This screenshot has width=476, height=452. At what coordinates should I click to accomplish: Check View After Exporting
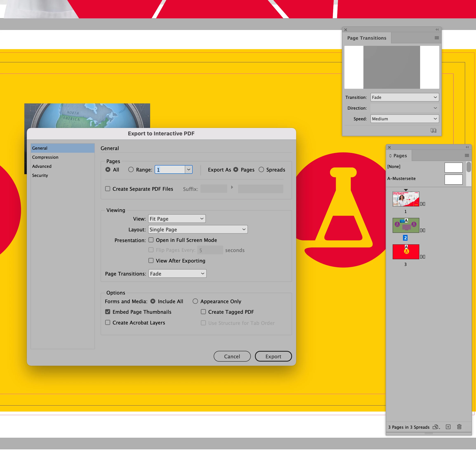coord(151,261)
